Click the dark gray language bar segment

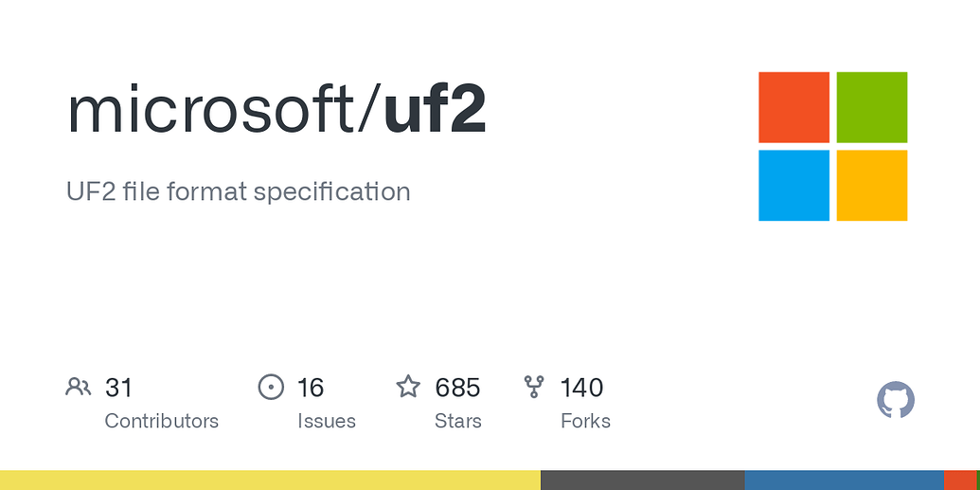tap(642, 480)
